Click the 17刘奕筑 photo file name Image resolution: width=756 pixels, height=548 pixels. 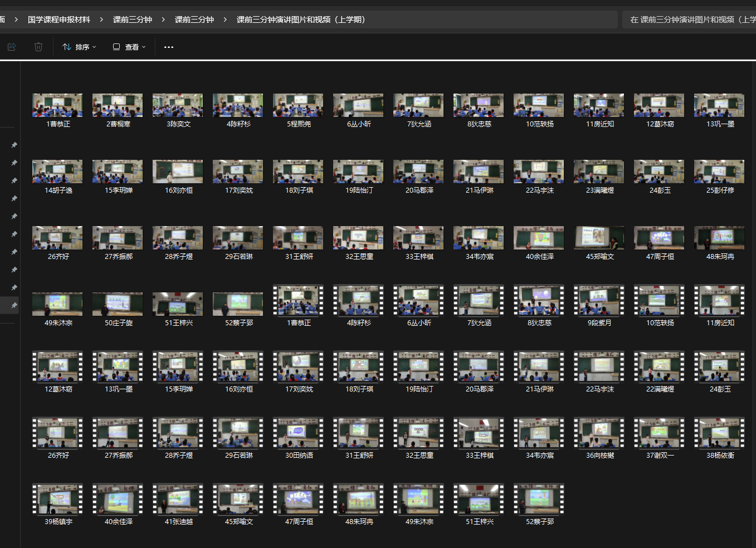point(239,190)
